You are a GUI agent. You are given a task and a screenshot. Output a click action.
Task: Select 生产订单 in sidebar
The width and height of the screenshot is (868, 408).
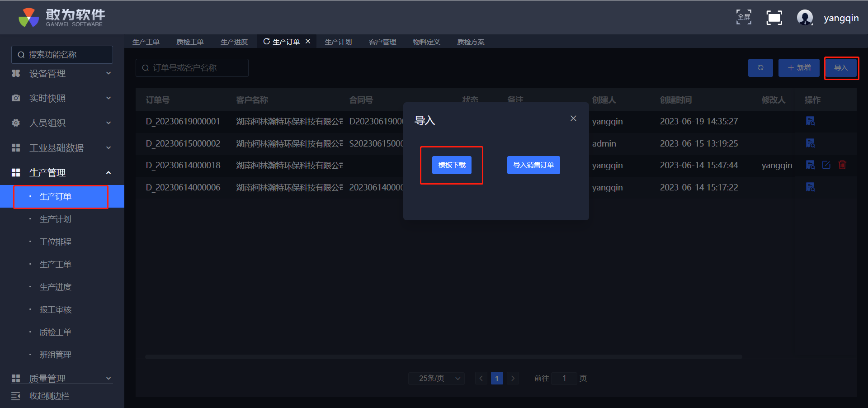click(x=62, y=196)
